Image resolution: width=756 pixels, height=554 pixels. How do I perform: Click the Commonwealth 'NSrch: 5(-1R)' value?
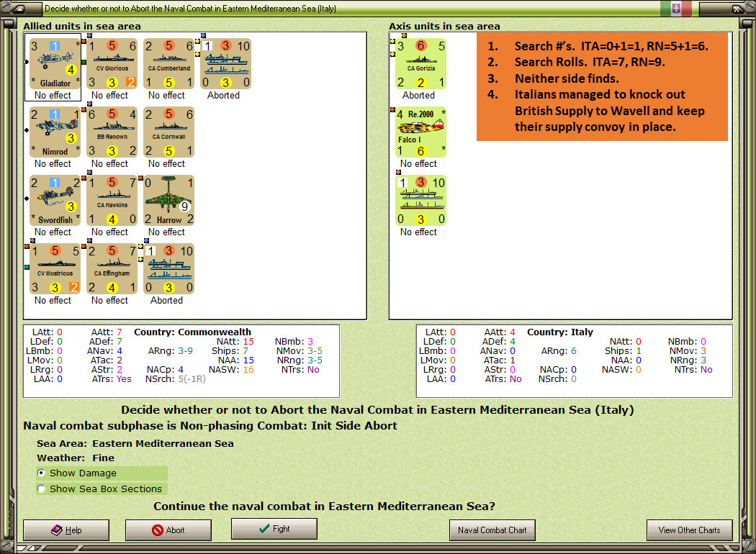coord(176,379)
